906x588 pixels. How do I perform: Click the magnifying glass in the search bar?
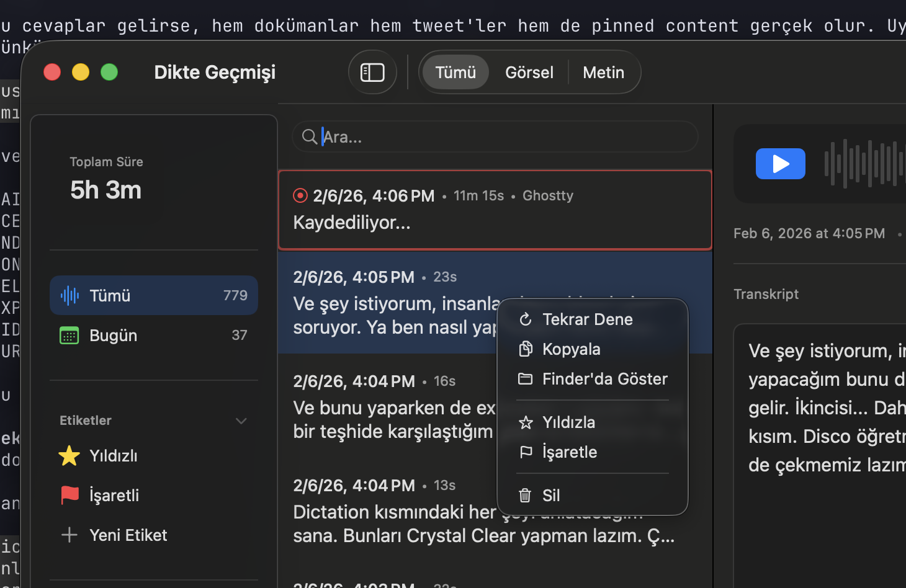(310, 136)
